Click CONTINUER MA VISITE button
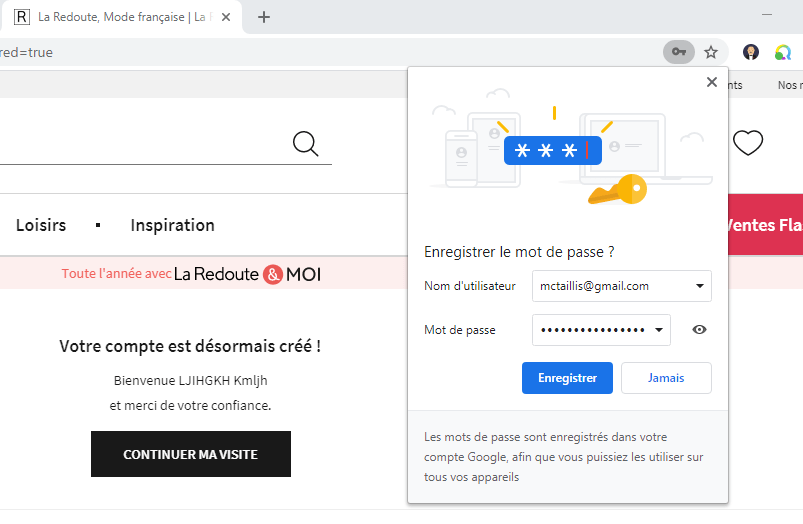Viewport: 803px width, 524px height. click(191, 454)
